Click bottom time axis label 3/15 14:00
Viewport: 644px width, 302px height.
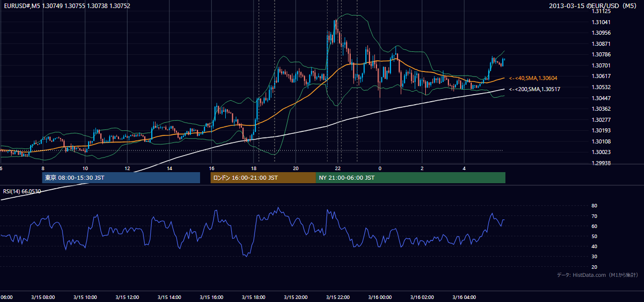[x=169, y=297]
